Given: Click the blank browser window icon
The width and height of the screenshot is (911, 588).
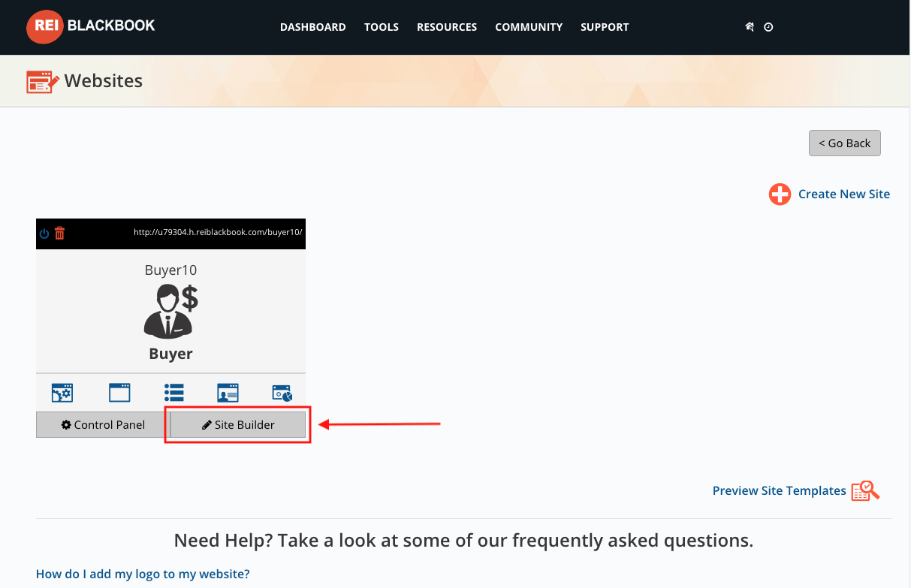Looking at the screenshot, I should click(119, 393).
